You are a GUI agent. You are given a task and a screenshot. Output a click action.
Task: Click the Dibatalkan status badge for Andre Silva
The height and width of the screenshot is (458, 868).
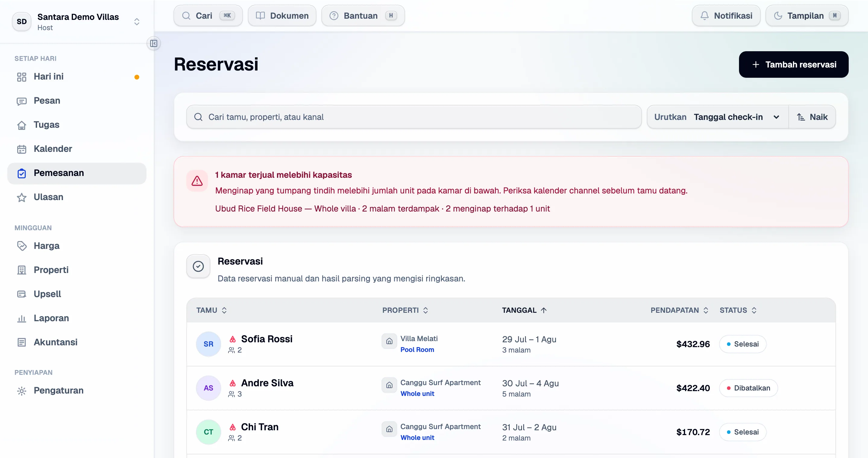click(x=748, y=388)
